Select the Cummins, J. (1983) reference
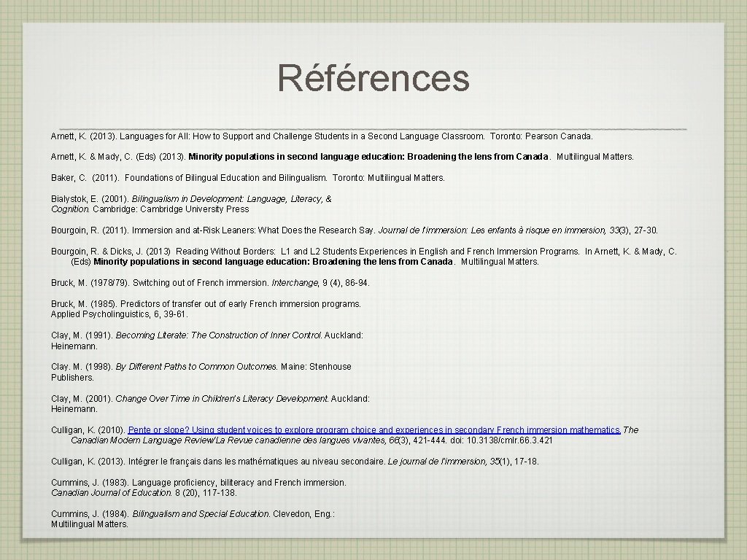Image resolution: width=747 pixels, height=560 pixels. pos(198,488)
